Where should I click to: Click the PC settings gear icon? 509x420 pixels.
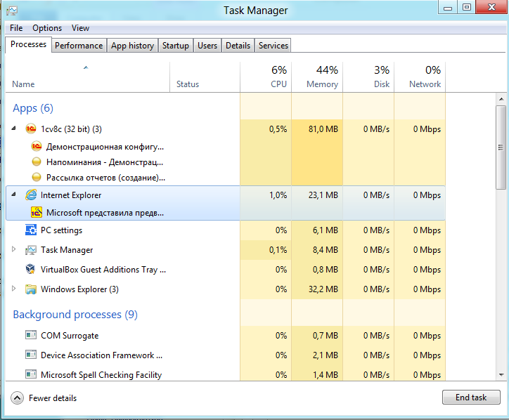click(x=31, y=230)
